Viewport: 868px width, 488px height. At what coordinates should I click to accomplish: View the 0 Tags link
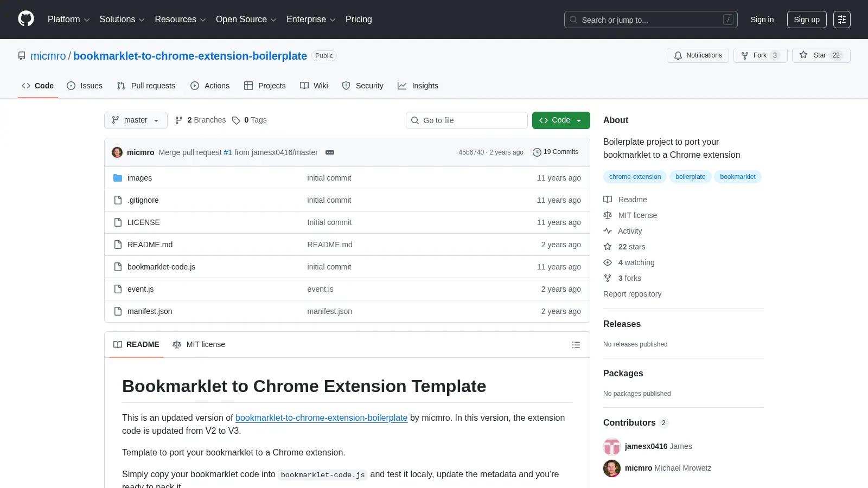[x=250, y=120]
